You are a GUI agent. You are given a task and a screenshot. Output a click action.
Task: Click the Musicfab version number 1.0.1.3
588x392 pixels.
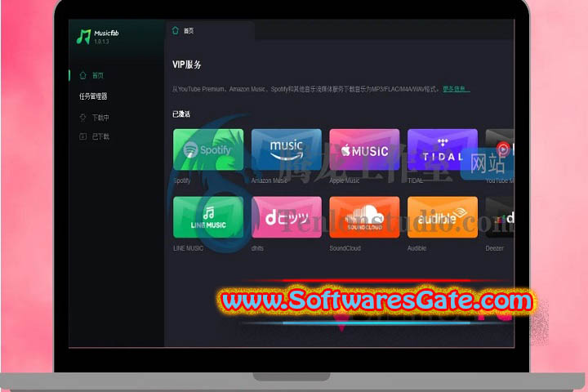pos(101,42)
